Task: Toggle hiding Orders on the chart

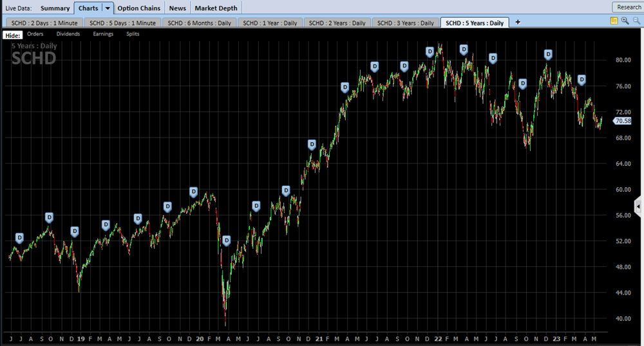Action: (x=35, y=34)
